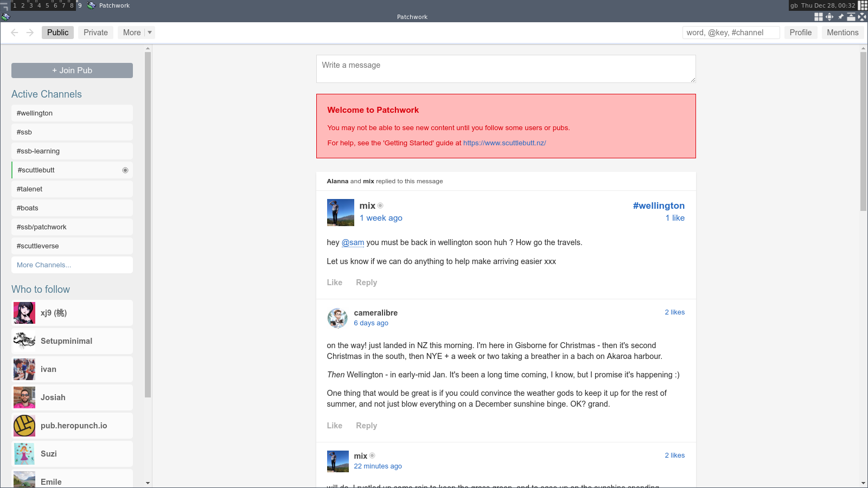Toggle sticky with the pin titlebar icon
This screenshot has height=488, width=868.
click(x=840, y=17)
